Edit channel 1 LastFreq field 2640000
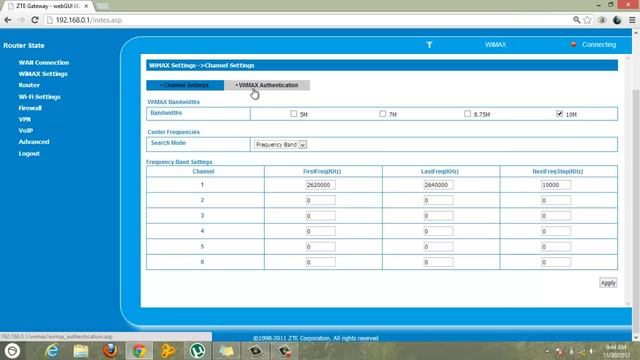Image resolution: width=640 pixels, height=360 pixels. (438, 185)
